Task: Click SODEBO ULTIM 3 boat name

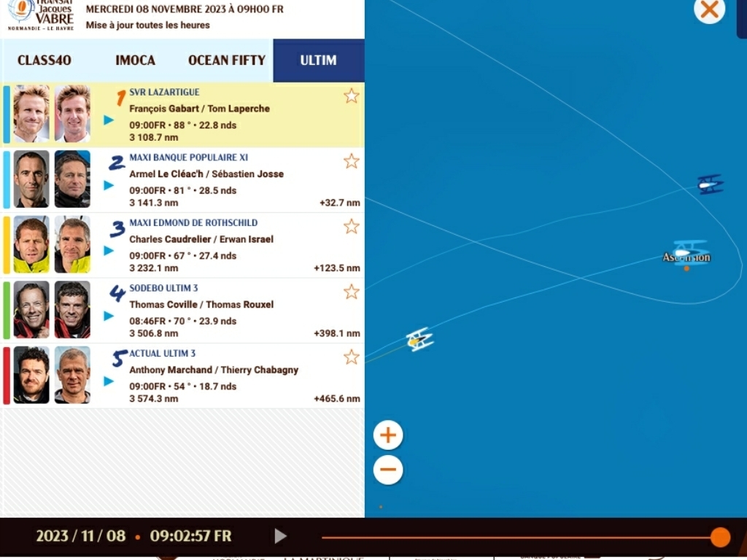Action: click(x=163, y=287)
